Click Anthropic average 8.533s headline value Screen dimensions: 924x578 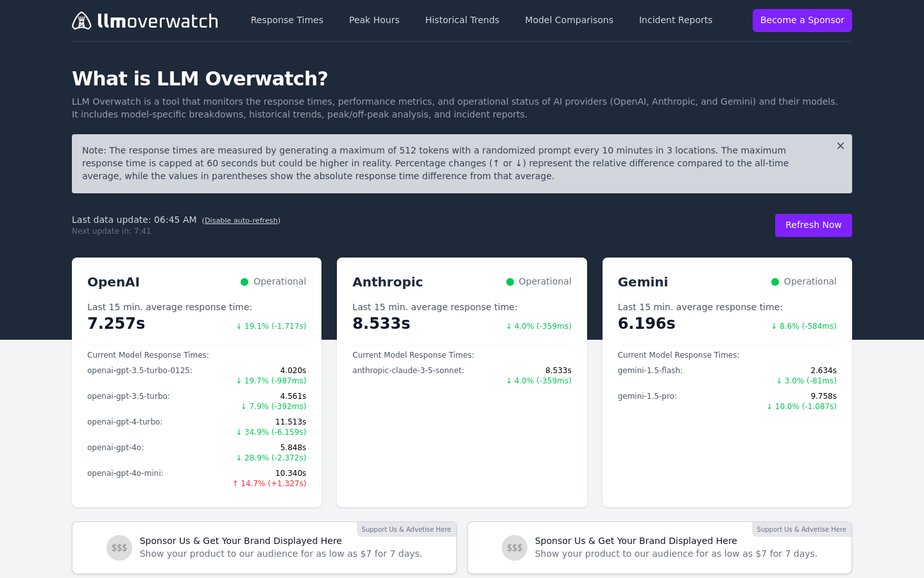pos(381,324)
